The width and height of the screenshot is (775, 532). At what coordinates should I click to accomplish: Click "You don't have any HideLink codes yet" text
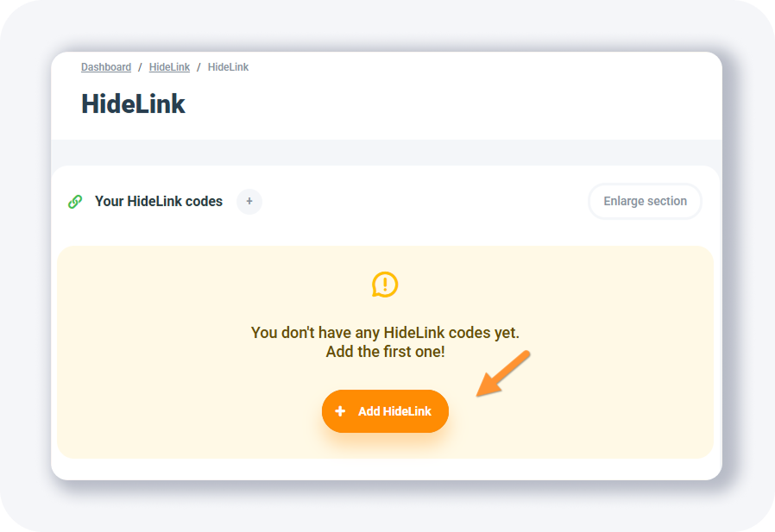click(385, 332)
